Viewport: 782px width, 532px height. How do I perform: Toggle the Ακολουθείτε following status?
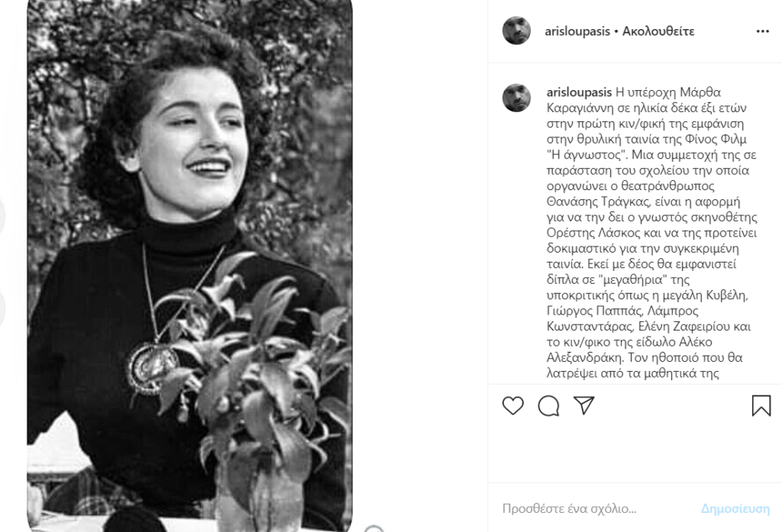(658, 31)
